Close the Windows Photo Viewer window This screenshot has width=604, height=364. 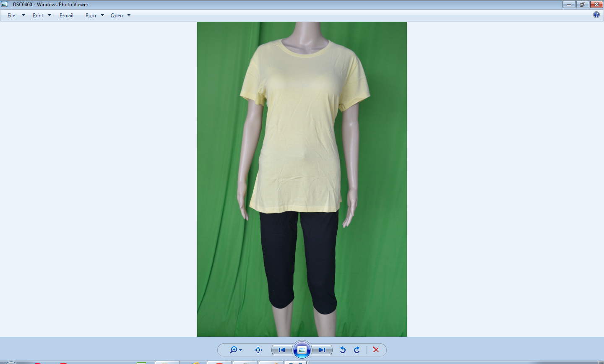coord(596,5)
